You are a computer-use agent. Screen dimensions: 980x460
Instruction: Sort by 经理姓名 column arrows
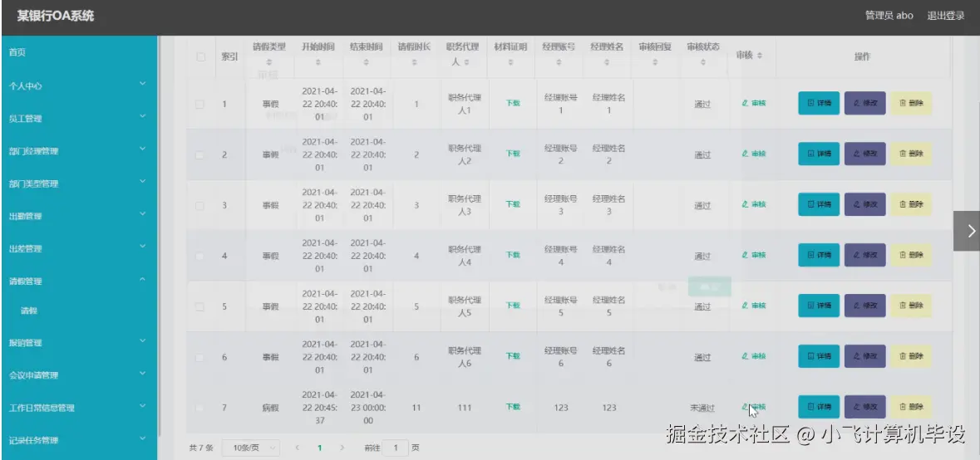(x=608, y=62)
